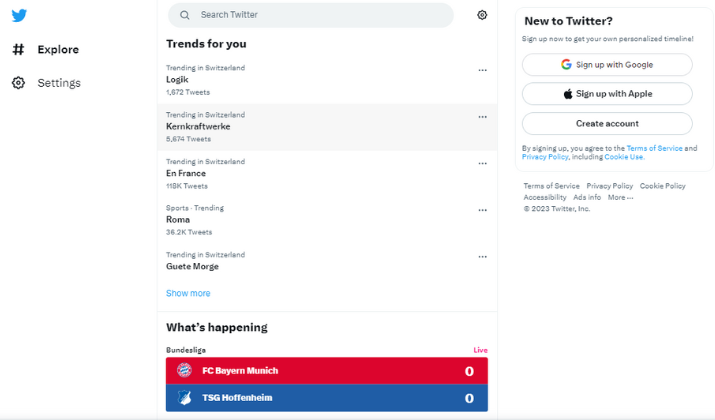Open more options for Guete Morge trend
Image resolution: width=715 pixels, height=420 pixels.
pyautogui.click(x=482, y=257)
